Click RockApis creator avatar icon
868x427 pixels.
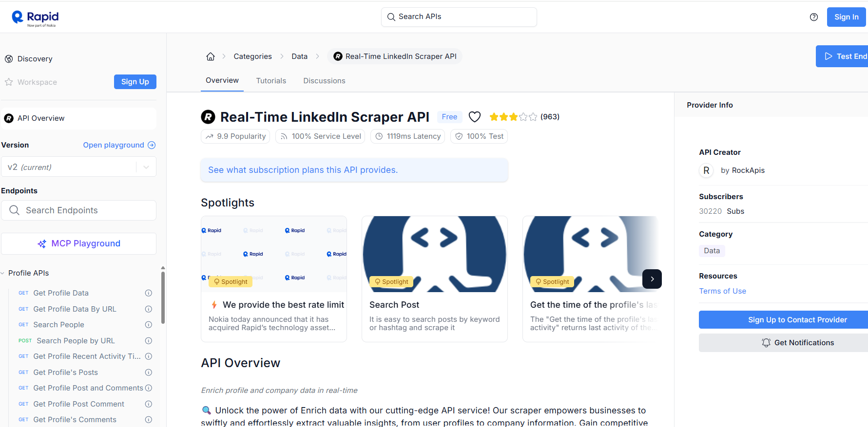pos(706,170)
